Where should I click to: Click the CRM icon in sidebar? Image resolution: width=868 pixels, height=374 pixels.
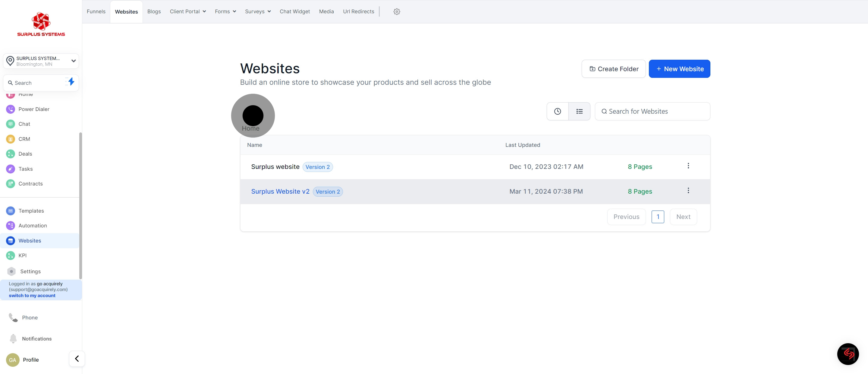click(x=10, y=139)
